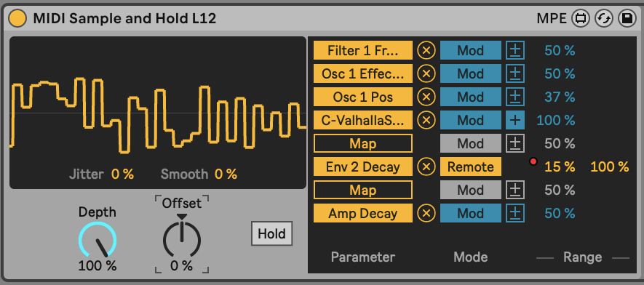Click the 50 % range of Filter 1 Fr...
This screenshot has height=285, width=644.
click(560, 50)
